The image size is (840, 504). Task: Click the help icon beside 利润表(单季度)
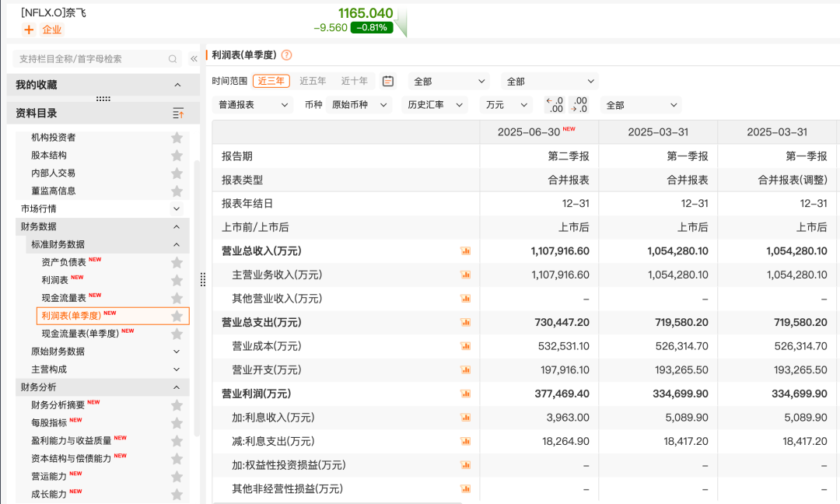(x=286, y=55)
